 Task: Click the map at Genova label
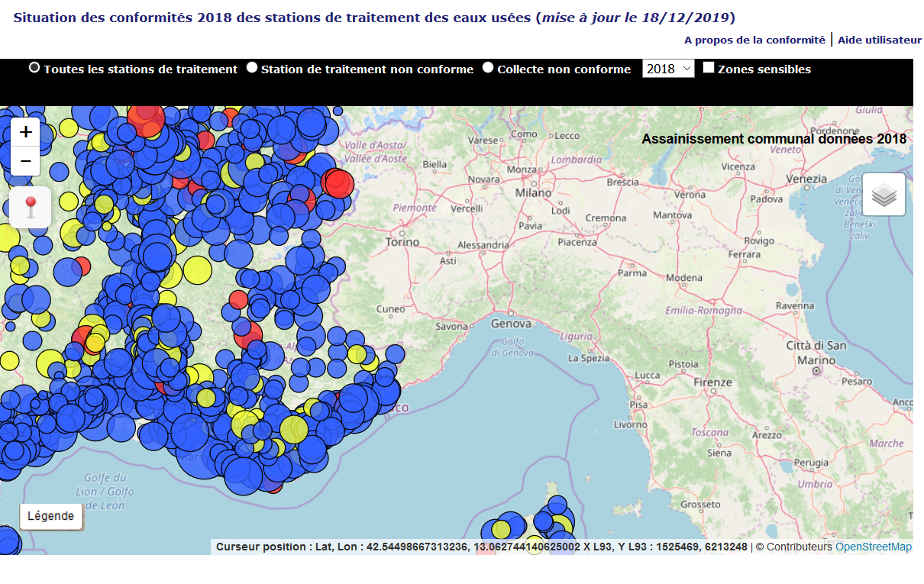click(510, 323)
